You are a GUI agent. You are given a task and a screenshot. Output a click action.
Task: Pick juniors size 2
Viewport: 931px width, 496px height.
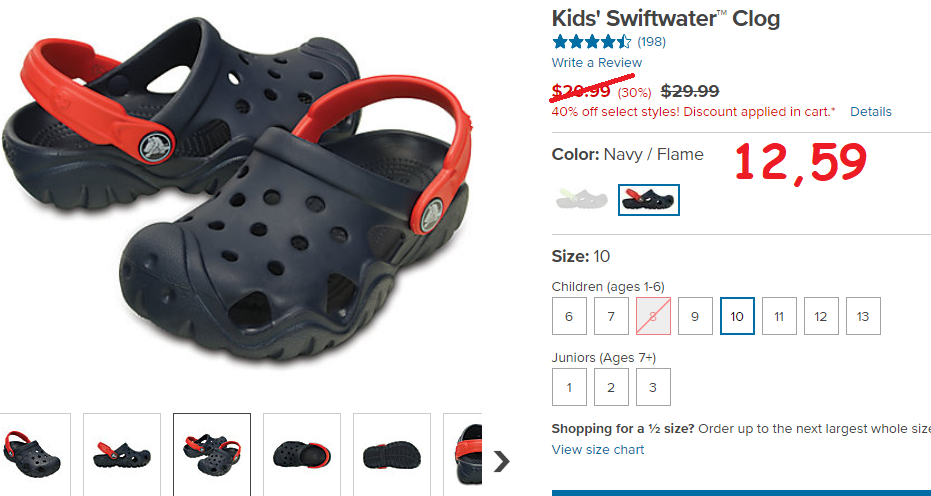pyautogui.click(x=611, y=387)
